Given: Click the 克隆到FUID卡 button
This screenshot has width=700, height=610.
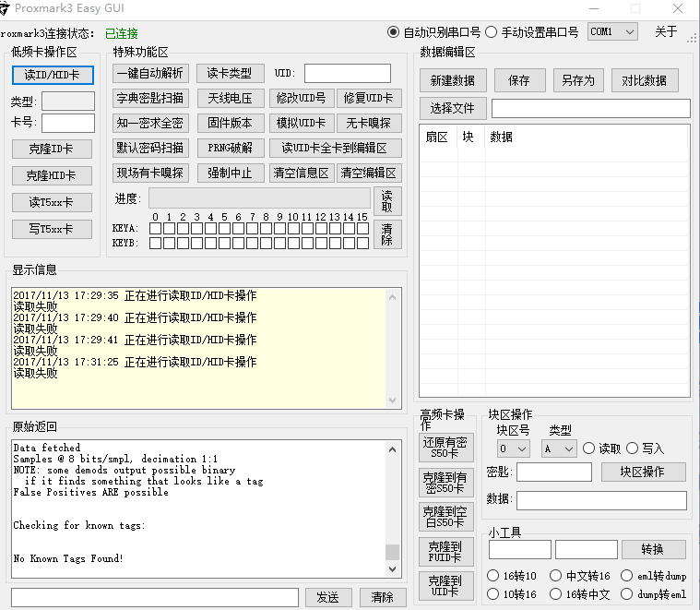Looking at the screenshot, I should tap(445, 552).
